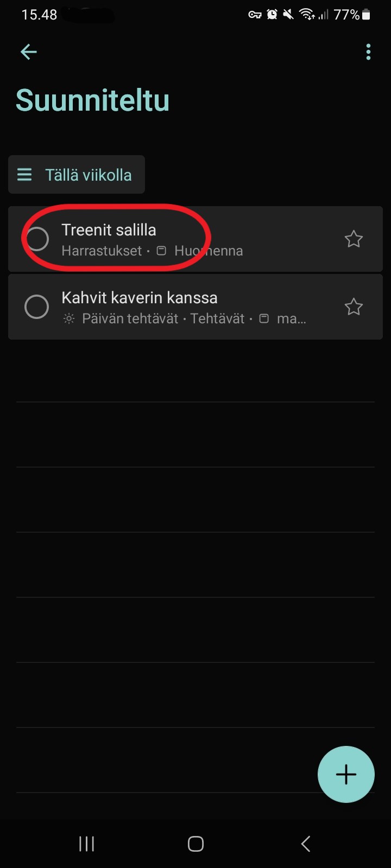
Task: Tap the Päivän tehtävät label
Action: coord(130,319)
